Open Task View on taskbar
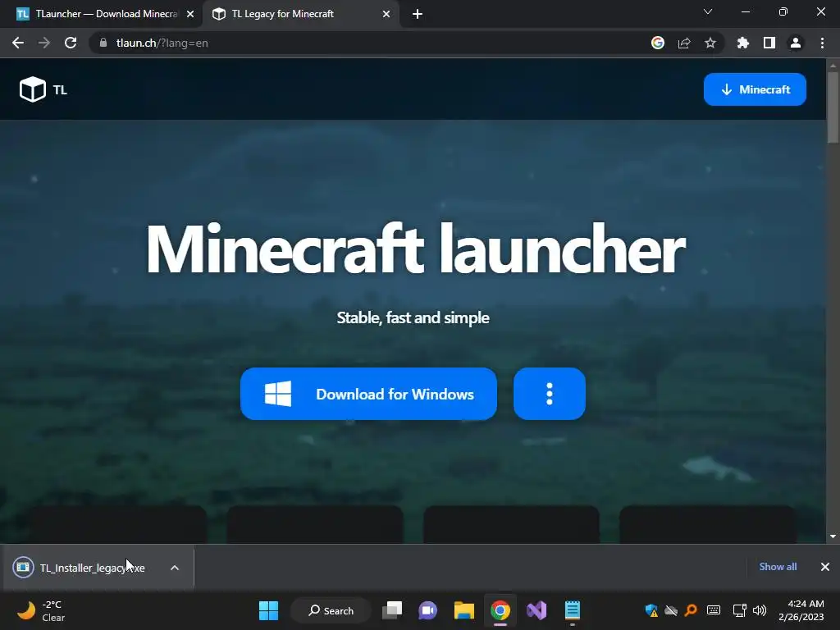840x630 pixels. coord(392,610)
